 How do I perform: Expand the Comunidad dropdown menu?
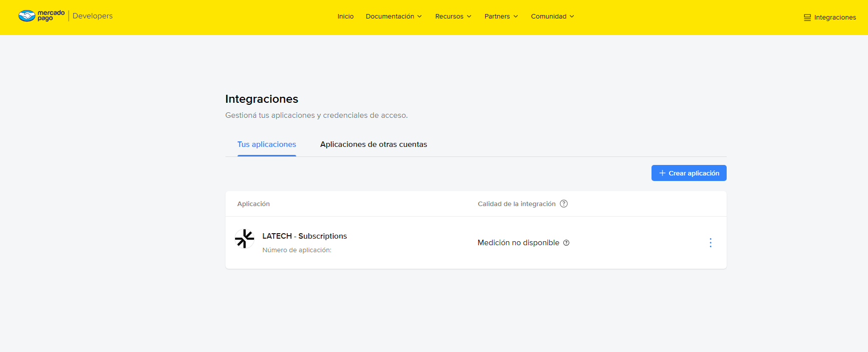pos(552,17)
